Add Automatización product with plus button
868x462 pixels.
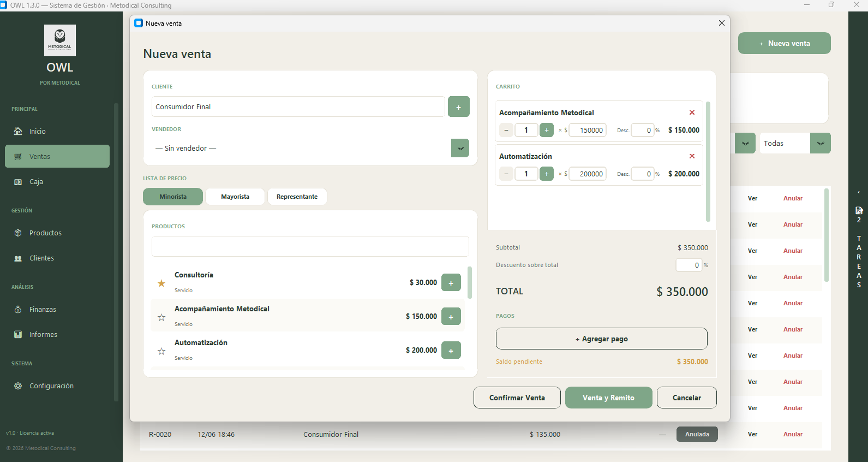[451, 350]
